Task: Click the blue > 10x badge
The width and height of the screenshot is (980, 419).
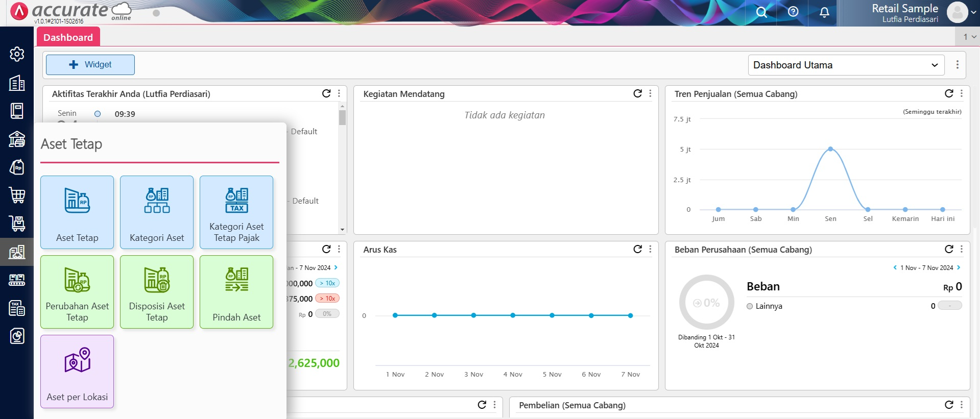Action: (327, 283)
